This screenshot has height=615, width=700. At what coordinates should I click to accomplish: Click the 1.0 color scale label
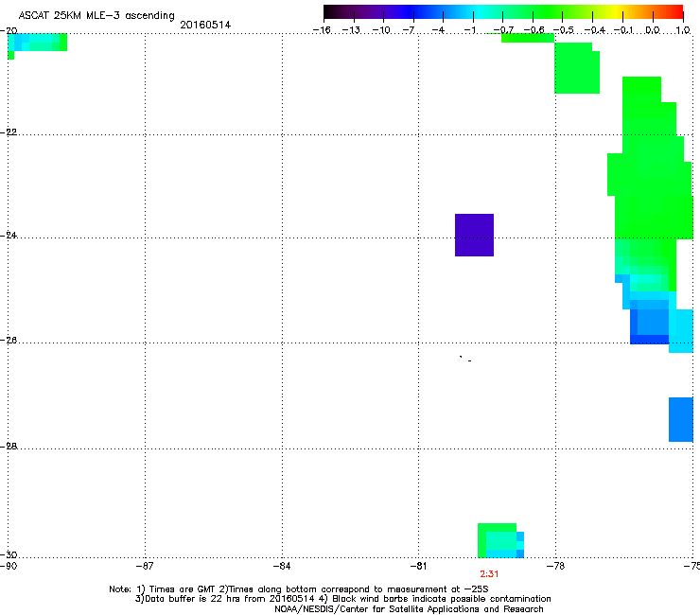point(683,30)
